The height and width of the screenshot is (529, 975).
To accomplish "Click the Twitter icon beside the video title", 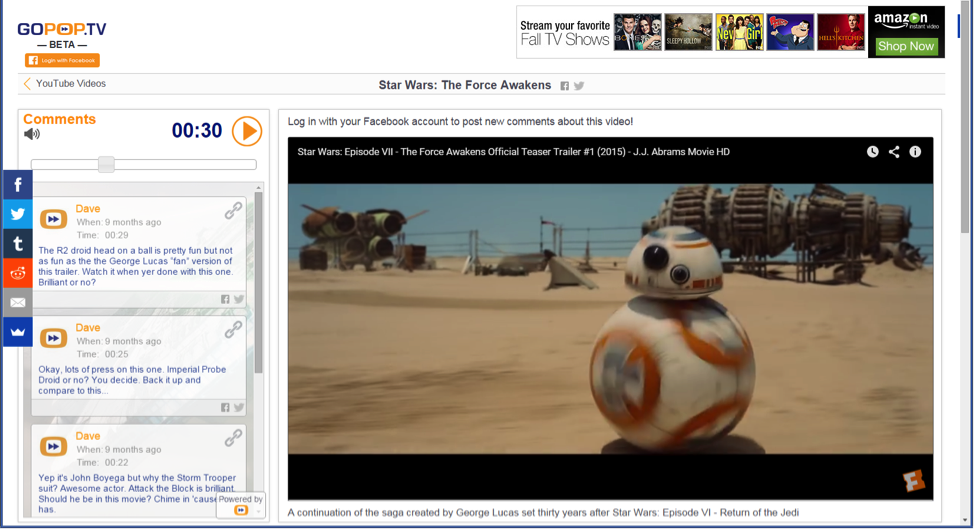I will 579,86.
